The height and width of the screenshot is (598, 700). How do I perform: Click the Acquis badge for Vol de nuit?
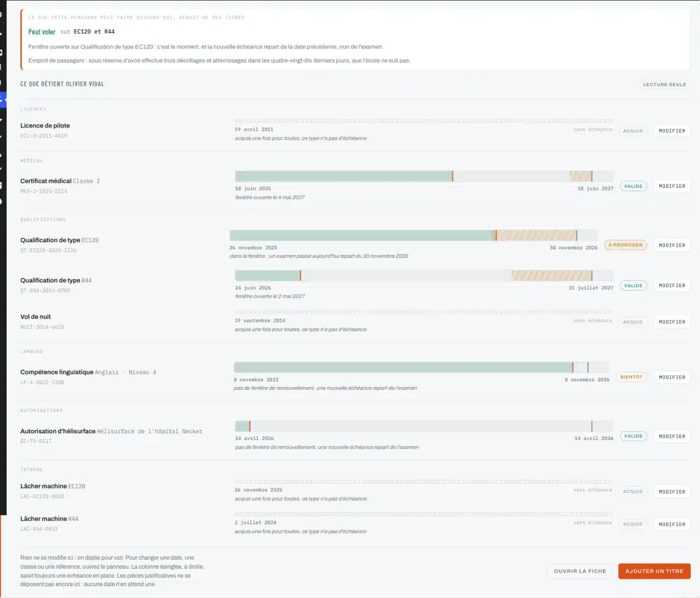[633, 322]
